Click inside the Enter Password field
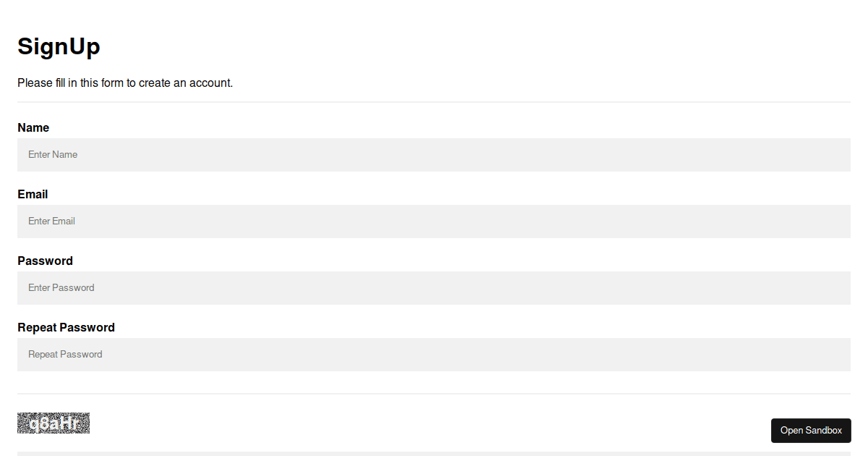 click(434, 287)
